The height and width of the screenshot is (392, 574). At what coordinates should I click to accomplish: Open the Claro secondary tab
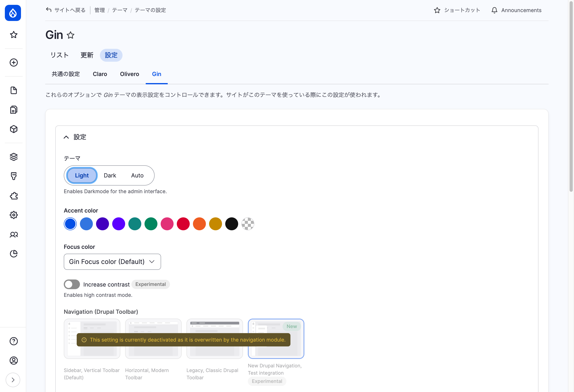tap(100, 74)
